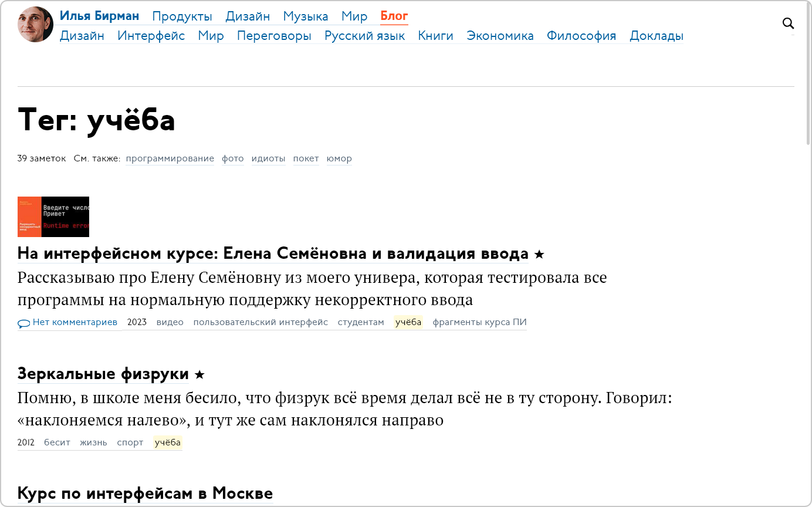The height and width of the screenshot is (507, 812).
Task: Open the юмор related tag
Action: (339, 158)
